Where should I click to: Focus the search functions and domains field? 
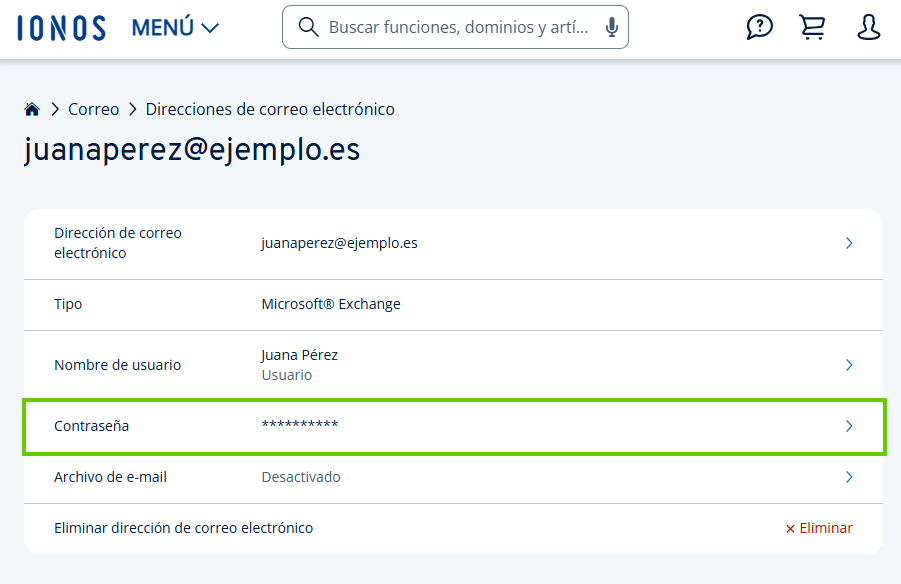[458, 27]
